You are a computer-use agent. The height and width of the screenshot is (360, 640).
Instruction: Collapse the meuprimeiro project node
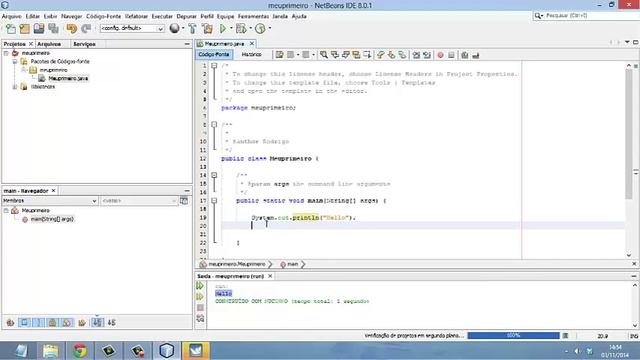coord(6,53)
